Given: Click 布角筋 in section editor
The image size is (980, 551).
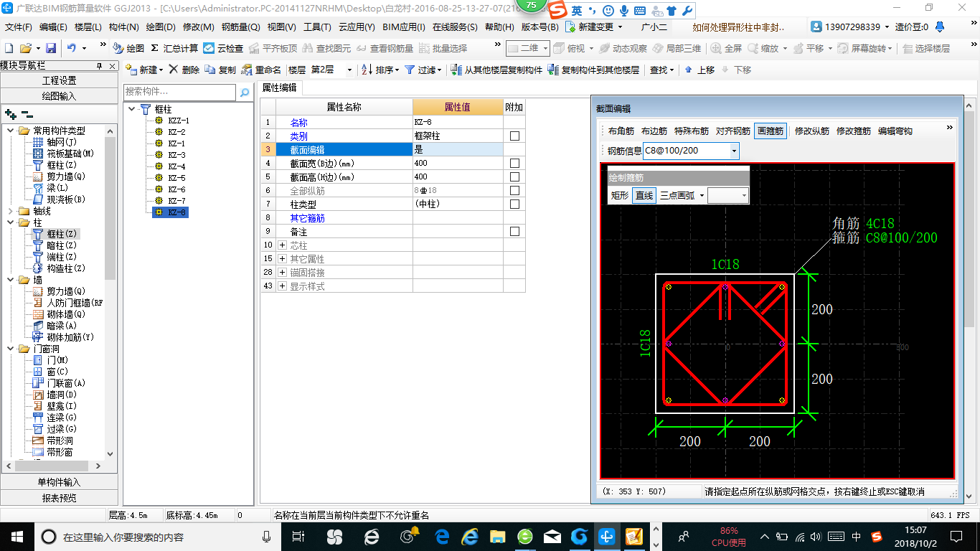Looking at the screenshot, I should pos(621,131).
